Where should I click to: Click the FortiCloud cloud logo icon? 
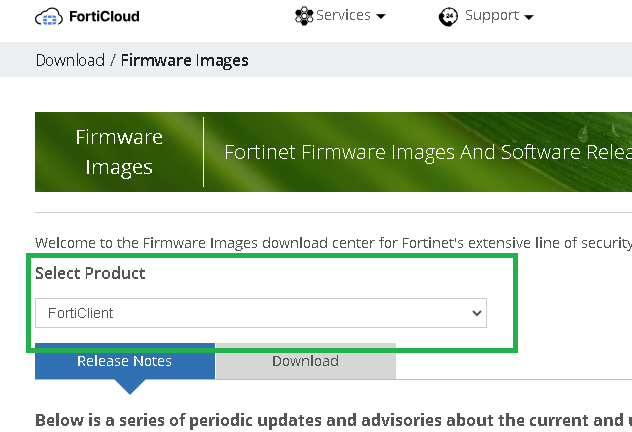(x=49, y=17)
